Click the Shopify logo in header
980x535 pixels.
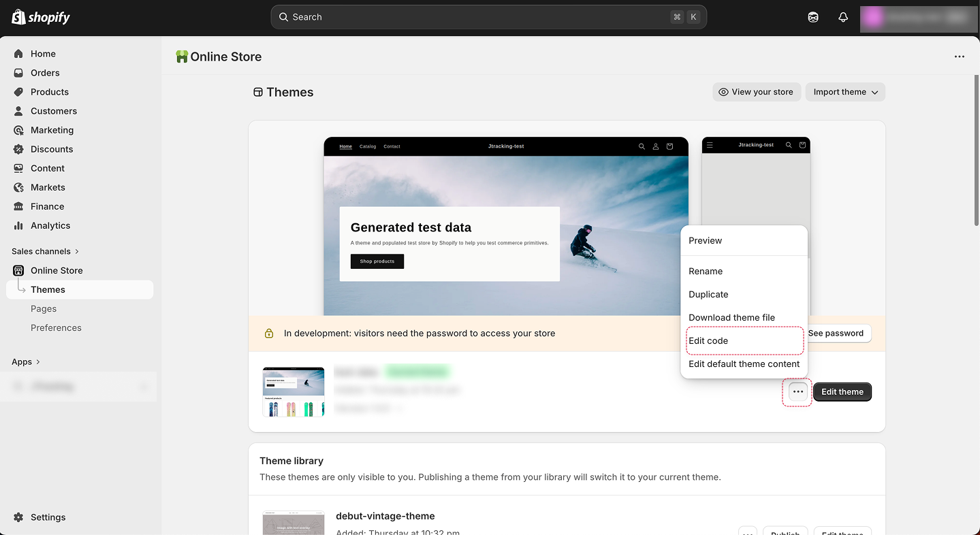pos(41,18)
